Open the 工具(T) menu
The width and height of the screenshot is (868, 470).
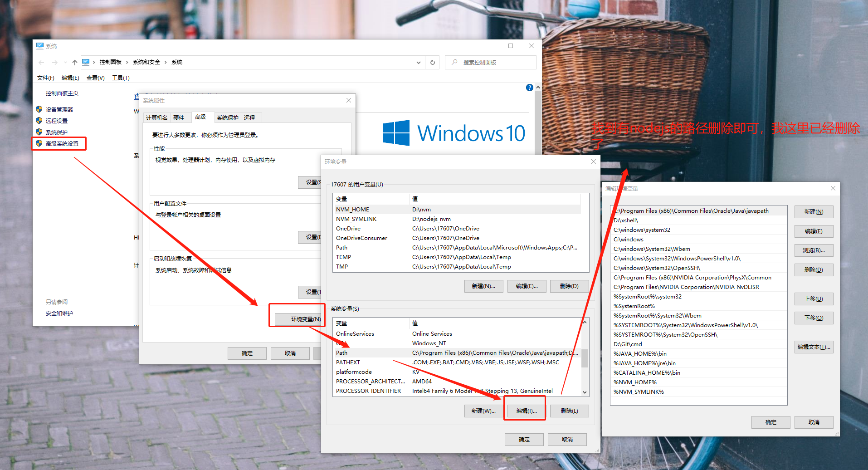(121, 78)
